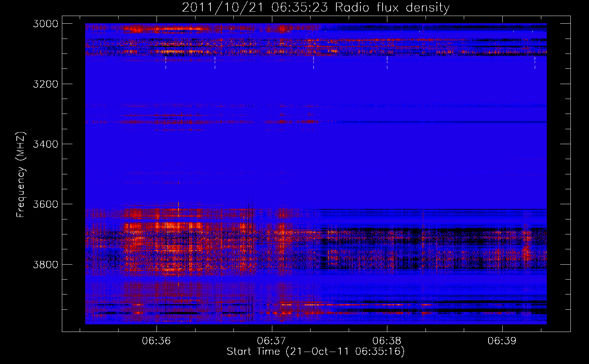The width and height of the screenshot is (589, 364).
Task: Click the 3000 frequency tick label
Action: pyautogui.click(x=46, y=24)
